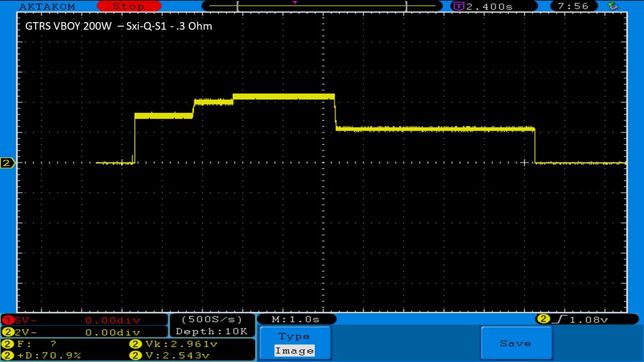
Task: Click the sample rate 500S/s readout
Action: coord(211,320)
